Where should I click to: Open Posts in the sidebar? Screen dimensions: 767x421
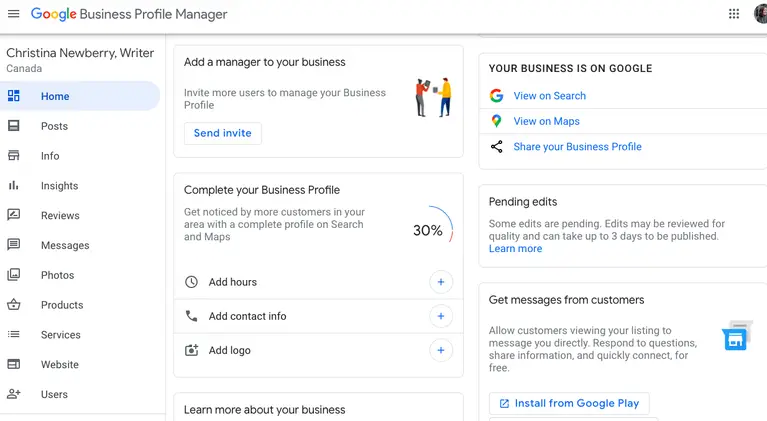click(x=54, y=126)
